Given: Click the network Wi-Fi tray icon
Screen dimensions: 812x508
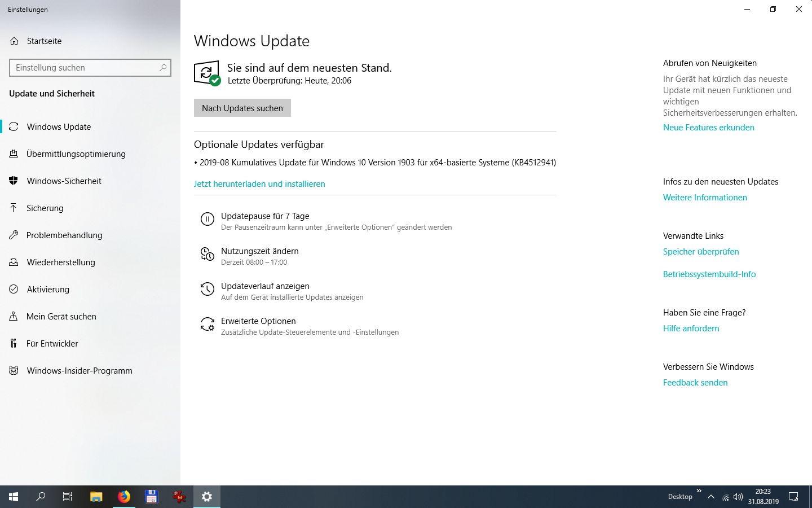Looking at the screenshot, I should pos(725,497).
